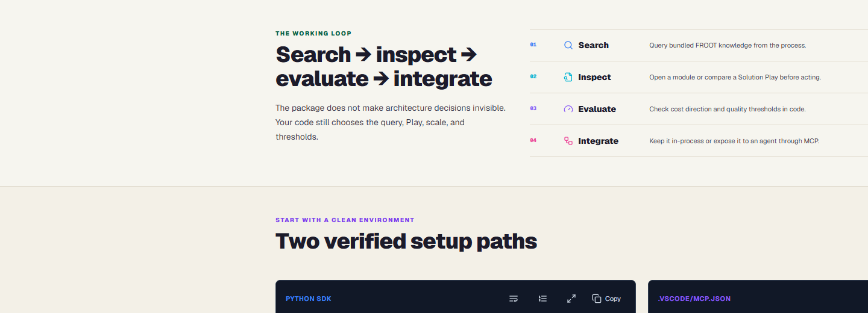Select the Evaluate step title
This screenshot has height=313, width=868.
597,109
